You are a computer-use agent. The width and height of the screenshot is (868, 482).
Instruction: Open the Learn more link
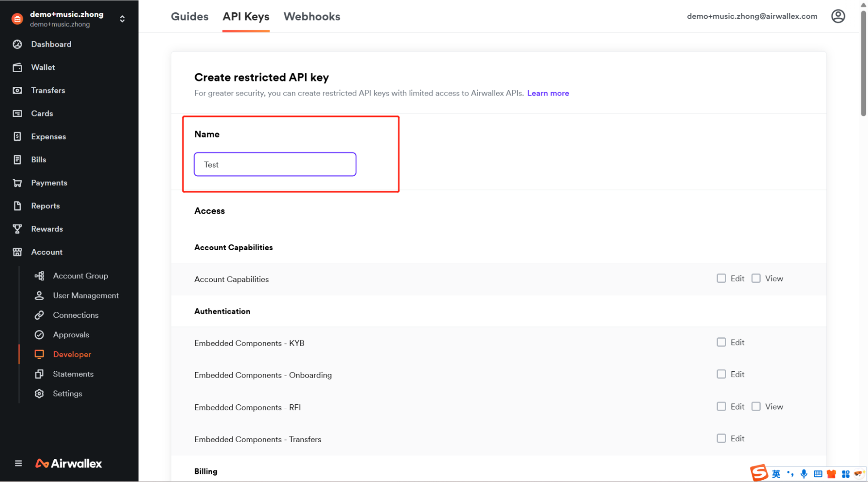[548, 93]
